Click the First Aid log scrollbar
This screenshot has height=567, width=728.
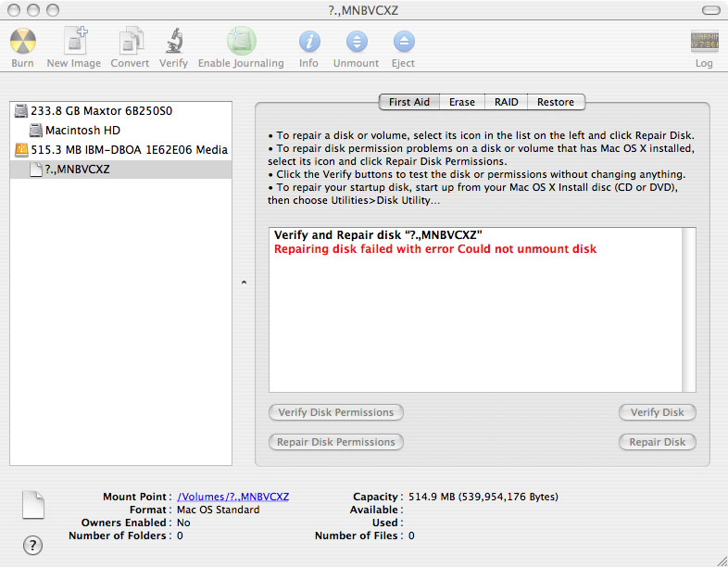689,309
